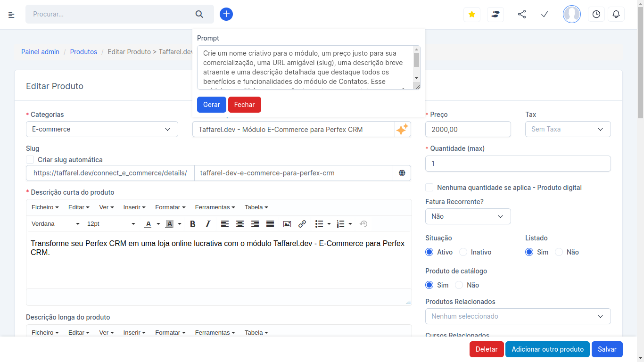Click the clock history icon near the profile avatar
The height and width of the screenshot is (362, 644).
pyautogui.click(x=596, y=14)
